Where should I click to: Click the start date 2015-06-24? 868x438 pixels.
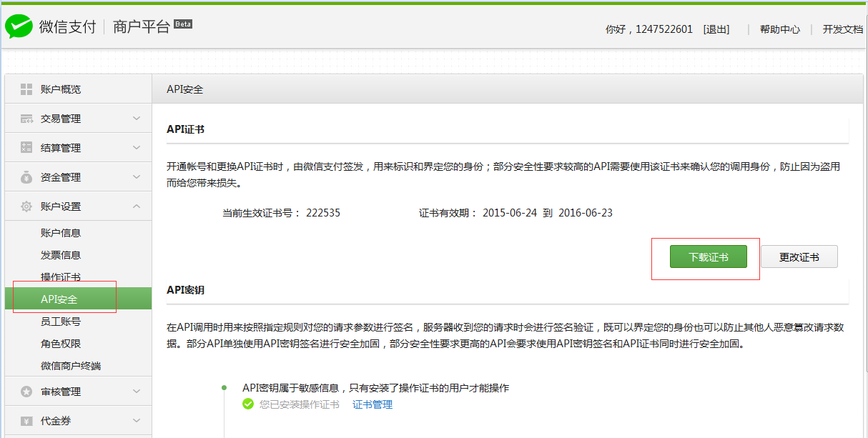[x=510, y=213]
